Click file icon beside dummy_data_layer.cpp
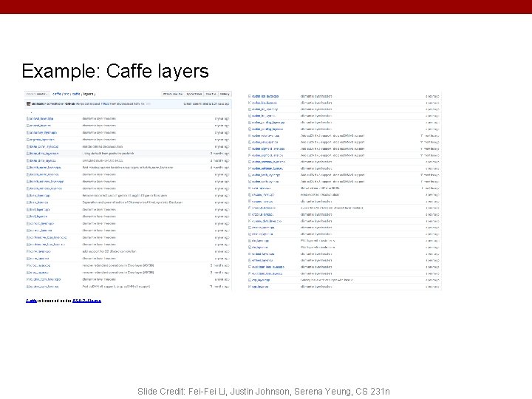The width and height of the screenshot is (532, 399). (250, 221)
